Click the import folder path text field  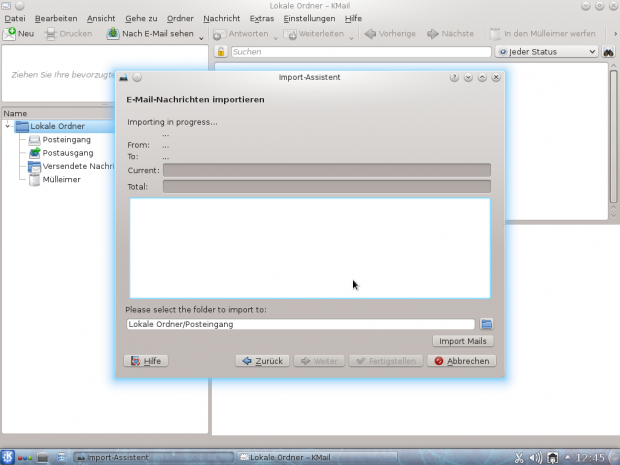tap(300, 324)
